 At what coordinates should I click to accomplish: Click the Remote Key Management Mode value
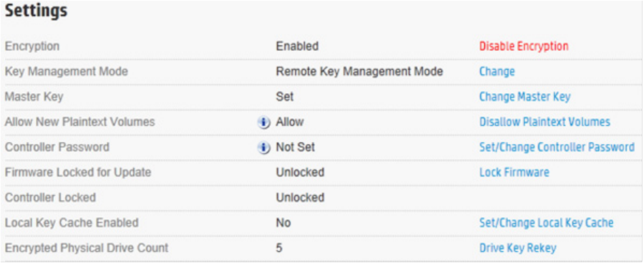pyautogui.click(x=359, y=72)
